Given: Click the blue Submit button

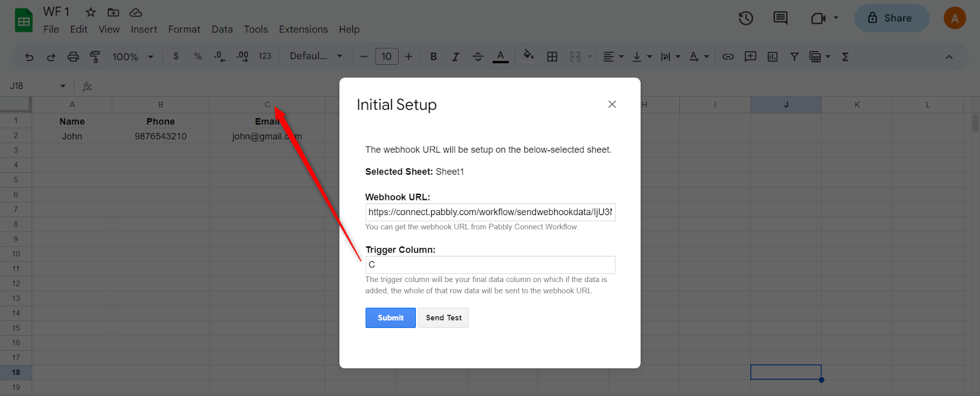Looking at the screenshot, I should 390,318.
